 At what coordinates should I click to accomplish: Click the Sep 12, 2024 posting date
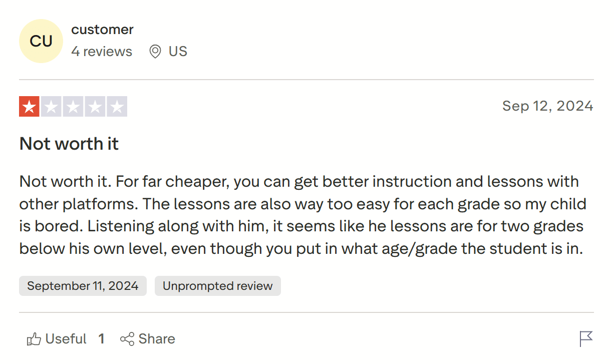pos(547,106)
